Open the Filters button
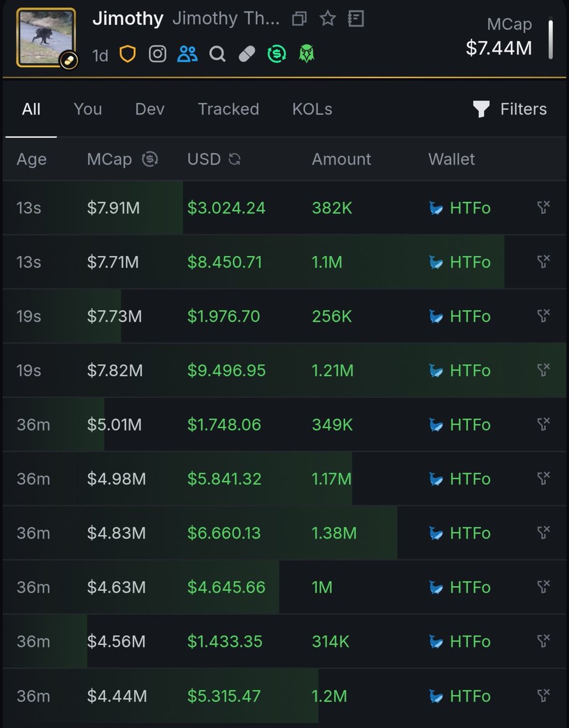Image resolution: width=569 pixels, height=728 pixels. (510, 109)
